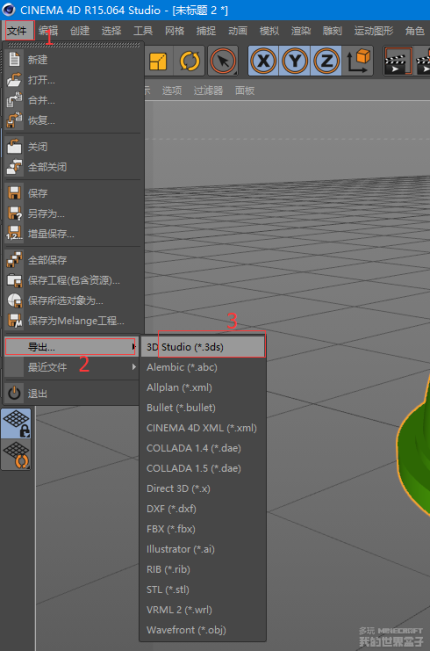
Task: Open the 选择 (Select) menu
Action: (111, 31)
